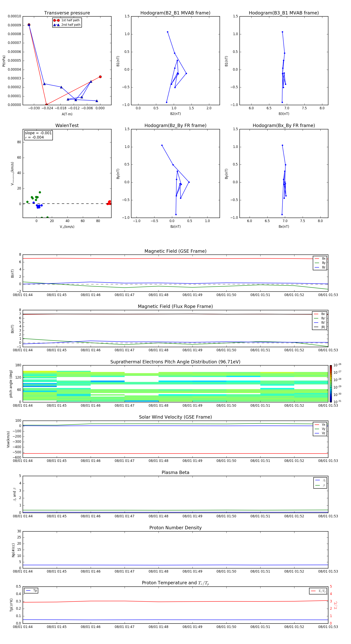Select Bx' in the Flux Rope Frame legend
351x644 pixels.
[x=320, y=314]
